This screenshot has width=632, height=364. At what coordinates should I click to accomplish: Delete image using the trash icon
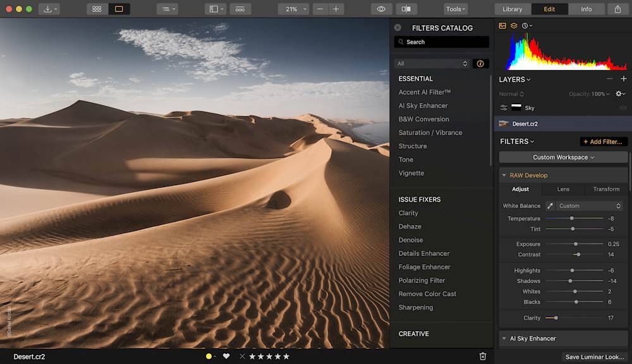pos(483,356)
